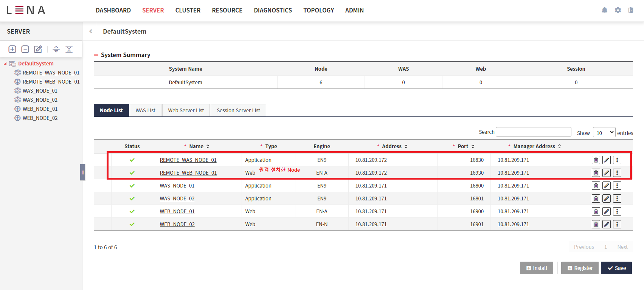This screenshot has width=644, height=290.
Task: Delete the REMOTE_WAS_NODE_01 row via trash icon
Action: click(x=596, y=160)
